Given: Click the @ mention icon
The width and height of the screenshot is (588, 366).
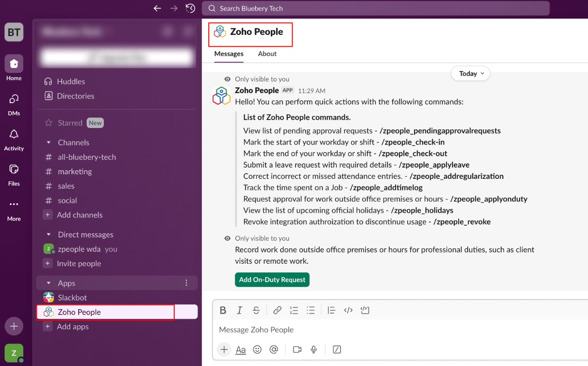Looking at the screenshot, I should [274, 349].
